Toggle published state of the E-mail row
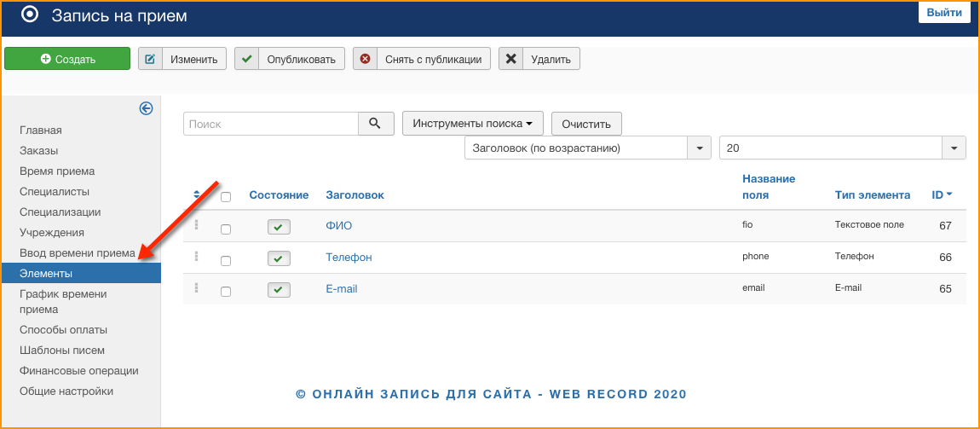This screenshot has width=980, height=429. [x=279, y=289]
